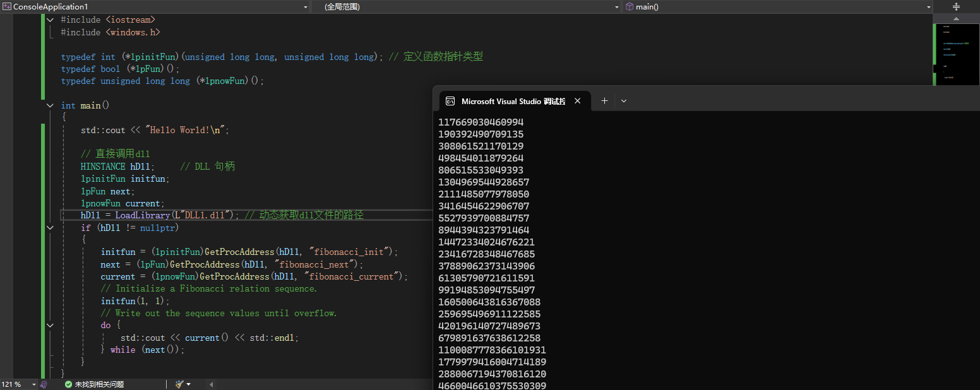Click the comment // 直接调用dll
The image size is (980, 390).
(x=116, y=154)
